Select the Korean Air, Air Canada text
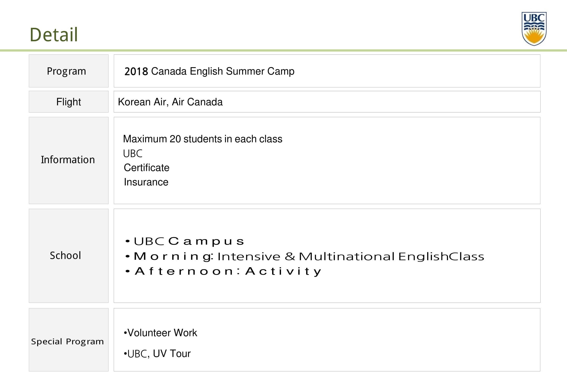567x392 pixels. coord(170,102)
